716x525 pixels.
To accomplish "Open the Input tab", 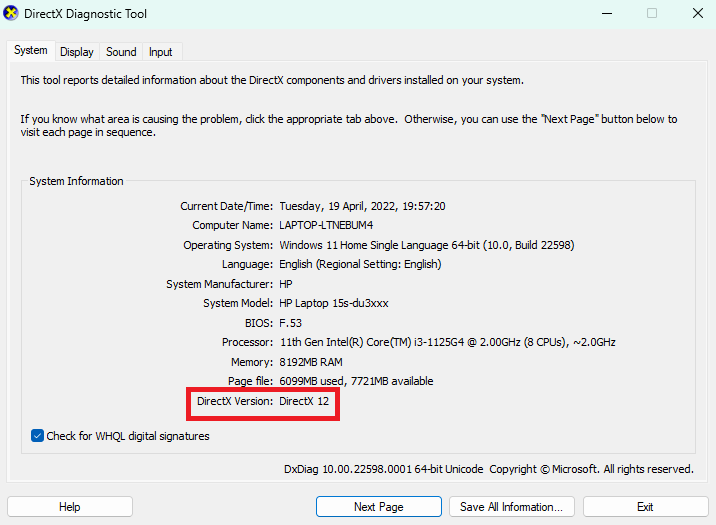I will (x=160, y=52).
